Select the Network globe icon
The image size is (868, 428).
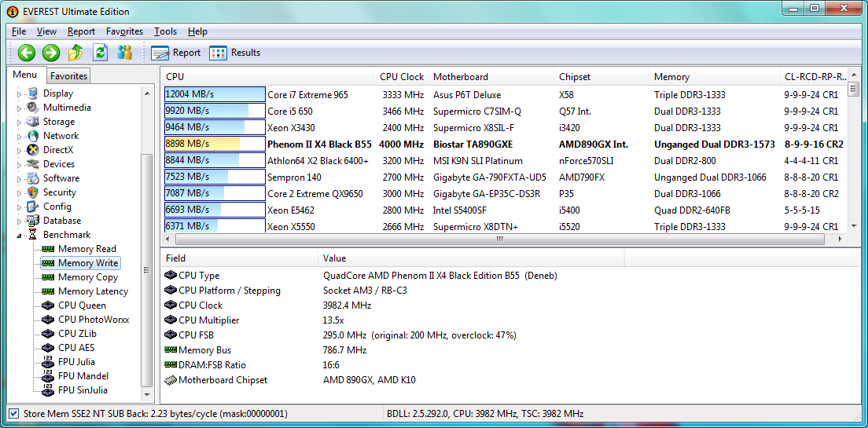point(33,136)
